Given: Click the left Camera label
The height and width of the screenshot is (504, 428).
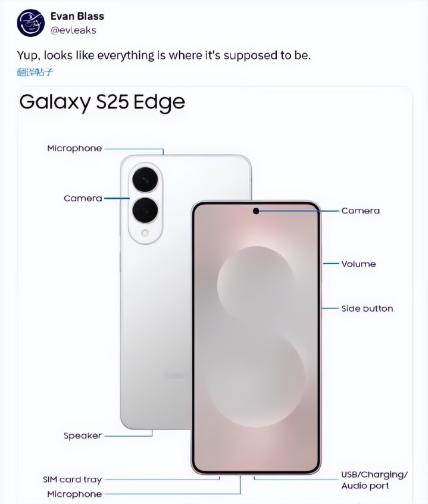Looking at the screenshot, I should click(83, 198).
